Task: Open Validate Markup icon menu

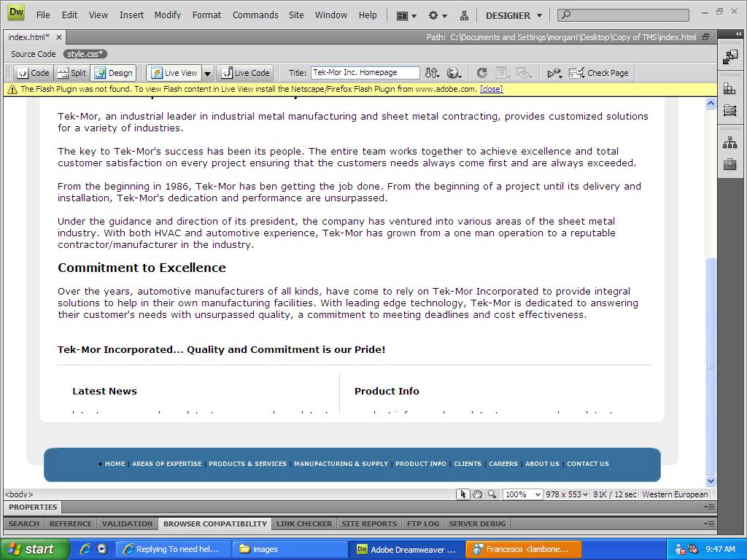Action: point(554,74)
